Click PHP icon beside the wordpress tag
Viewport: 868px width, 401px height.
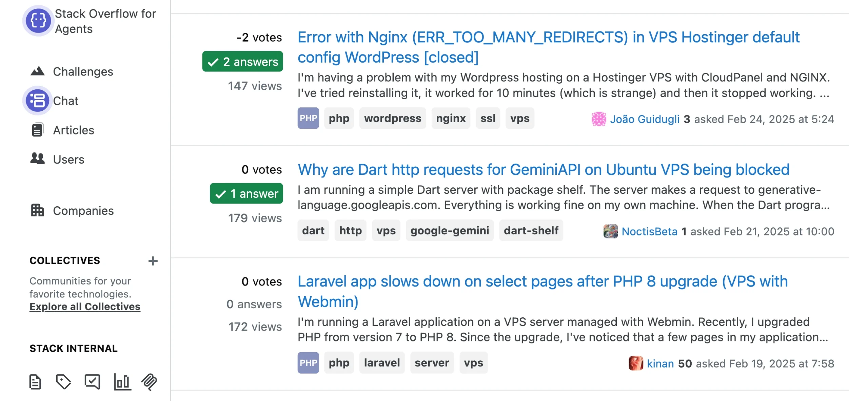point(308,118)
